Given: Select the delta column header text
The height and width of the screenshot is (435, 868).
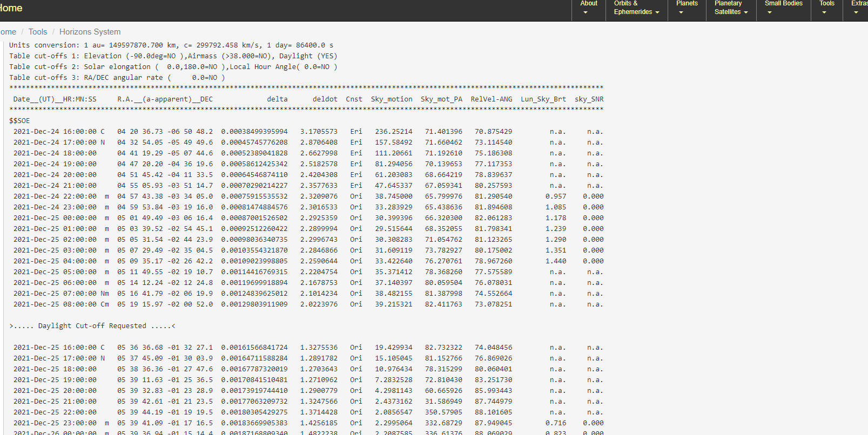Looking at the screenshot, I should tap(277, 99).
